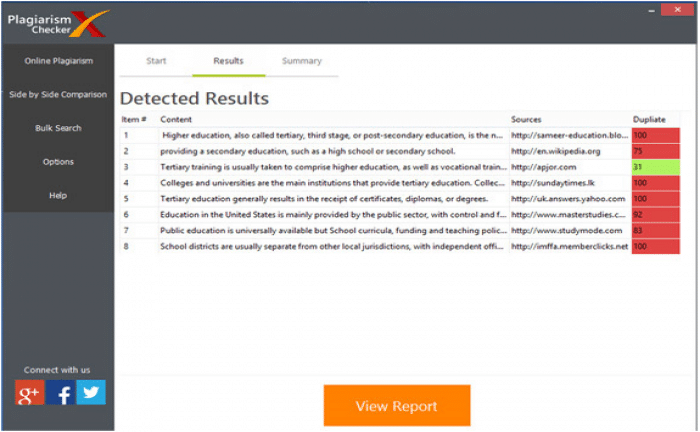This screenshot has height=432, width=700.
Task: Open Bulk Search in sidebar
Action: [x=58, y=128]
